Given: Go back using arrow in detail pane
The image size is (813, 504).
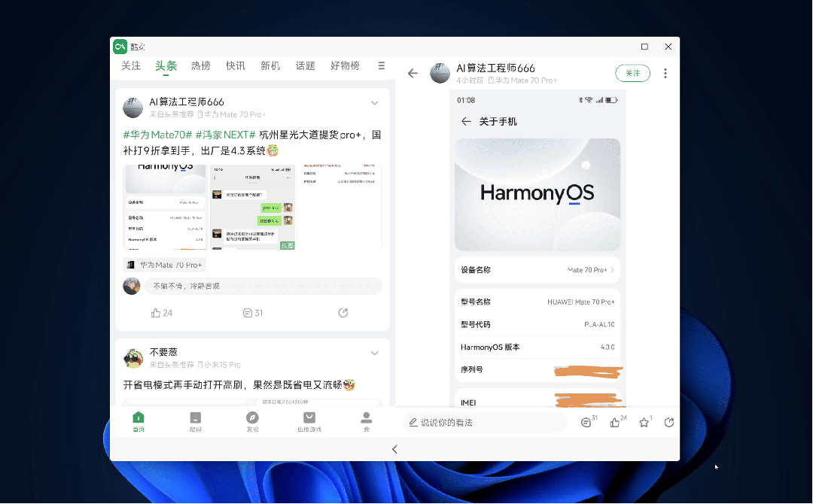Looking at the screenshot, I should point(413,74).
